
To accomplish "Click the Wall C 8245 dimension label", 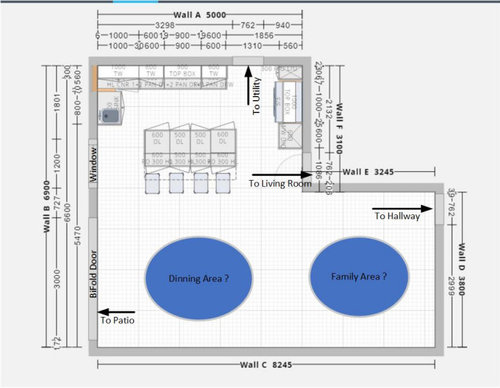I will pos(266,365).
